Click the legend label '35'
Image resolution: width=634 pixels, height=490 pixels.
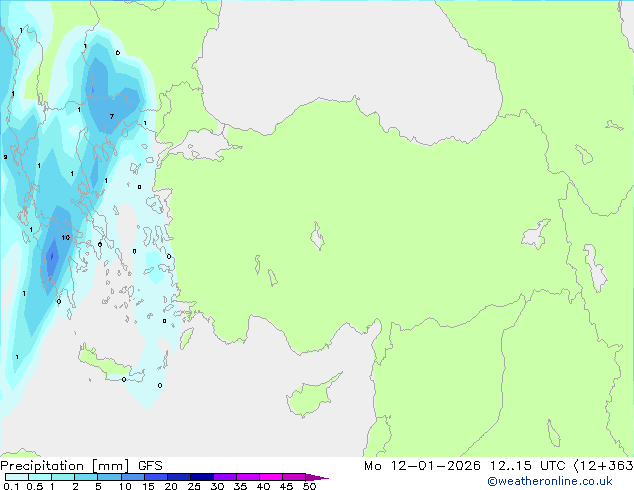(240, 486)
